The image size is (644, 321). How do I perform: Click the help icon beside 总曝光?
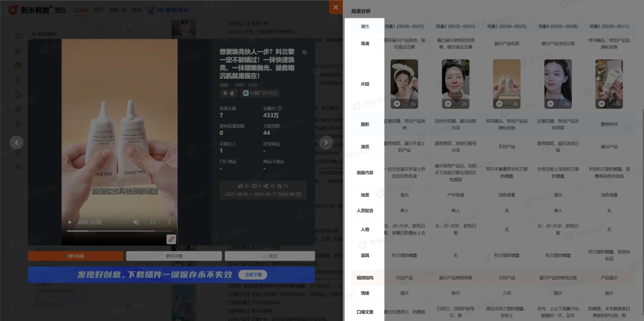point(280,109)
